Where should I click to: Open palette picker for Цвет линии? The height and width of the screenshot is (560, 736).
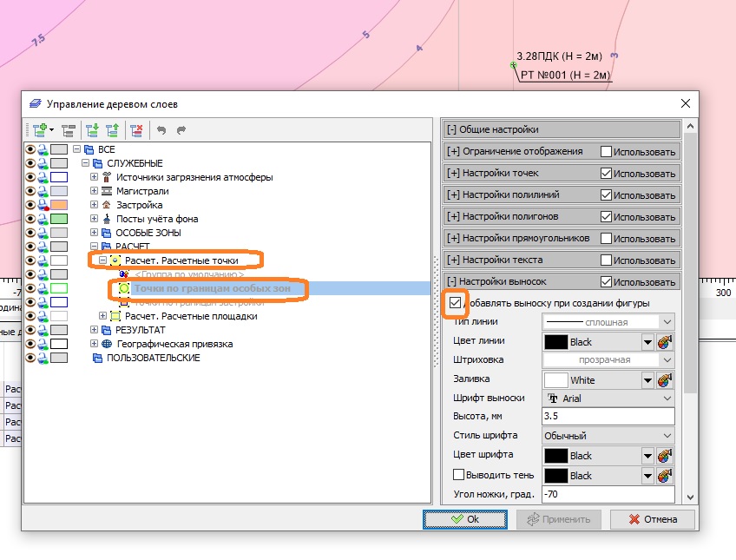pos(665,342)
